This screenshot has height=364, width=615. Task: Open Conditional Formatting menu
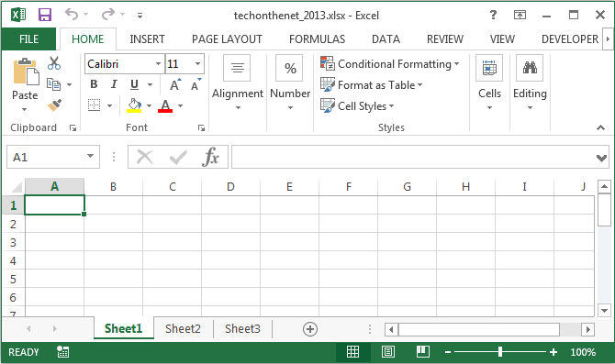389,64
